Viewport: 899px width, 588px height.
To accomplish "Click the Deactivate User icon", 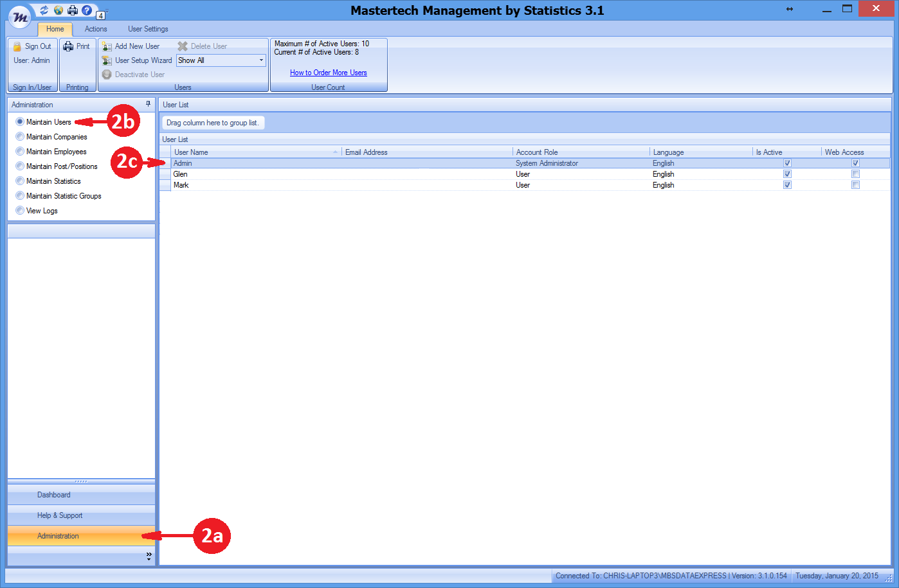I will point(107,75).
